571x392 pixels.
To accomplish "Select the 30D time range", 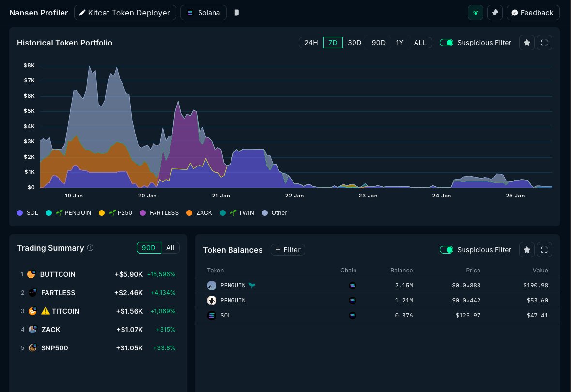I will [355, 43].
